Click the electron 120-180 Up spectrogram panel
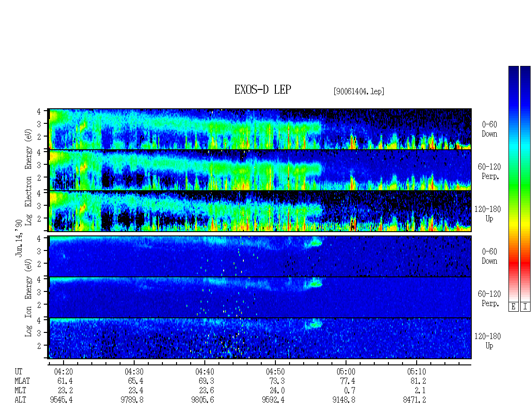The image size is (532, 412). pyautogui.click(x=260, y=211)
